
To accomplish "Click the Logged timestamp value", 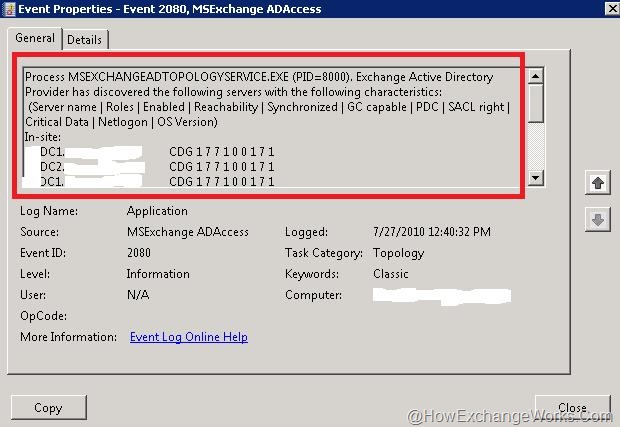I will (432, 232).
